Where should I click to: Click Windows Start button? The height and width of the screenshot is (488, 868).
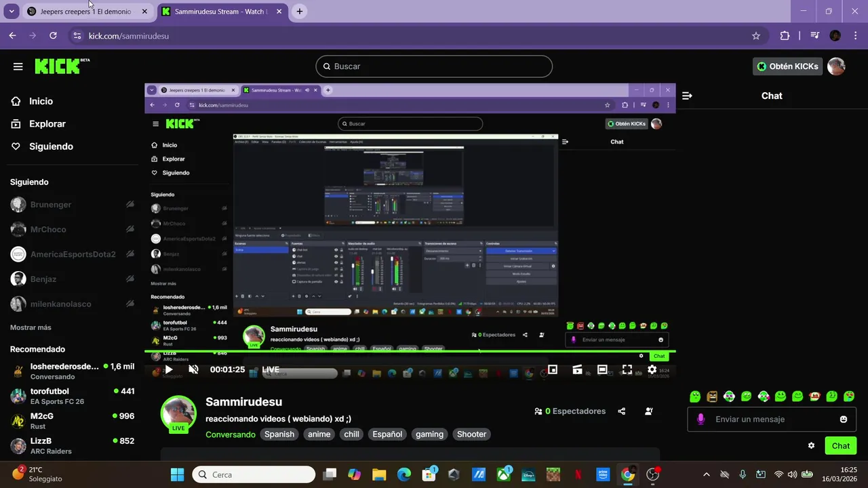click(177, 474)
